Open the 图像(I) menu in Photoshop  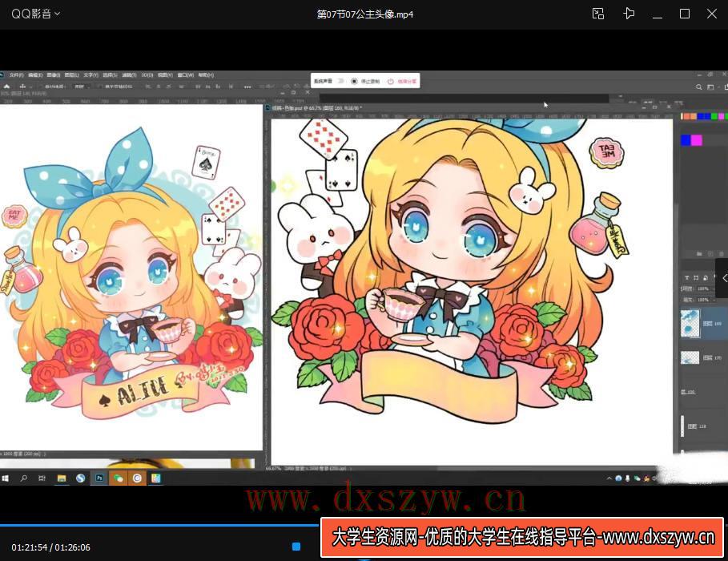pyautogui.click(x=54, y=75)
